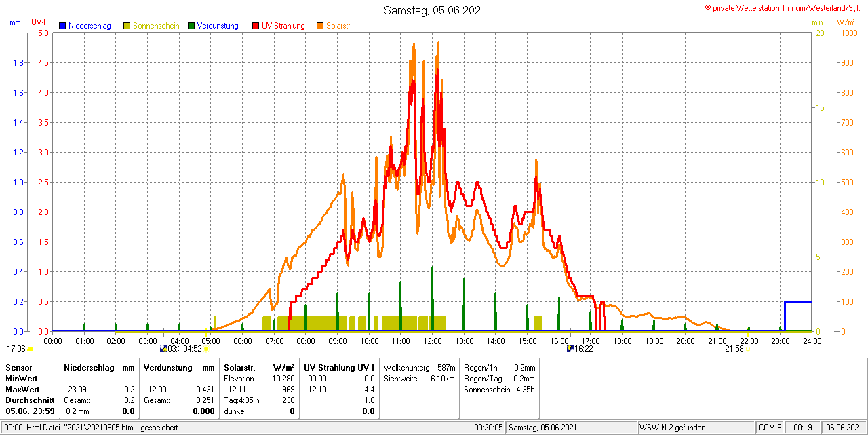Select the Solarstr. legend label
Image resolution: width=868 pixels, height=435 pixels.
pos(339,26)
